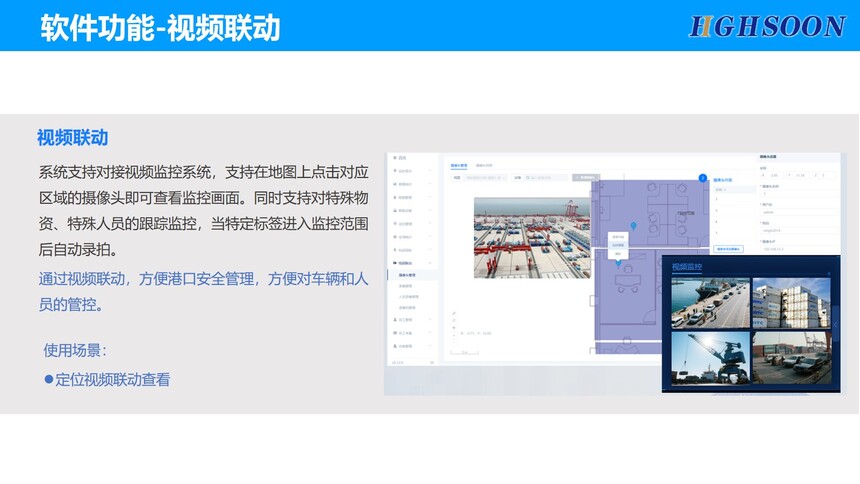
Task: Open the stacked white containers video feed
Action: pyautogui.click(x=791, y=303)
